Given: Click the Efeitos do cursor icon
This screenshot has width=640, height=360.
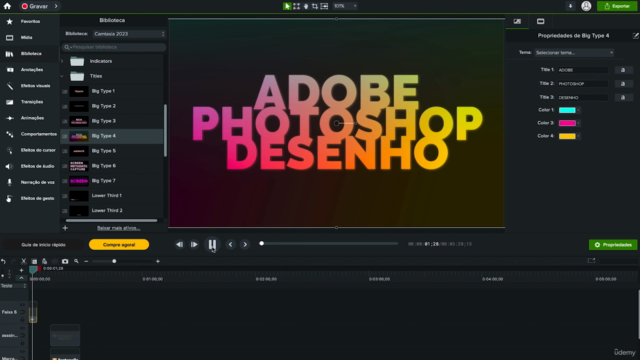Looking at the screenshot, I should pyautogui.click(x=9, y=150).
